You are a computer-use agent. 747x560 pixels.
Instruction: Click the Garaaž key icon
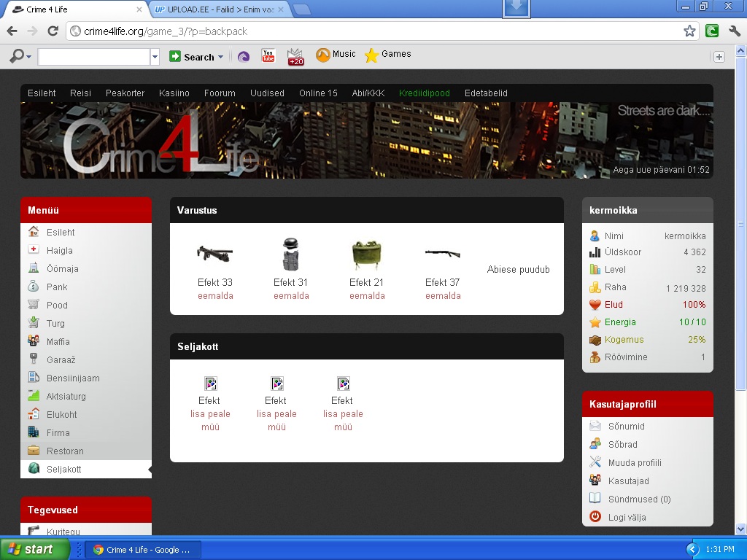34,359
